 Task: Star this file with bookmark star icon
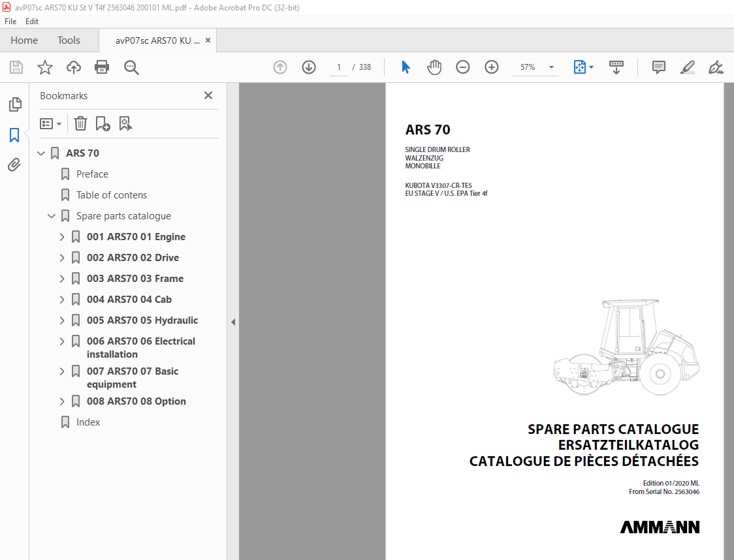[45, 67]
